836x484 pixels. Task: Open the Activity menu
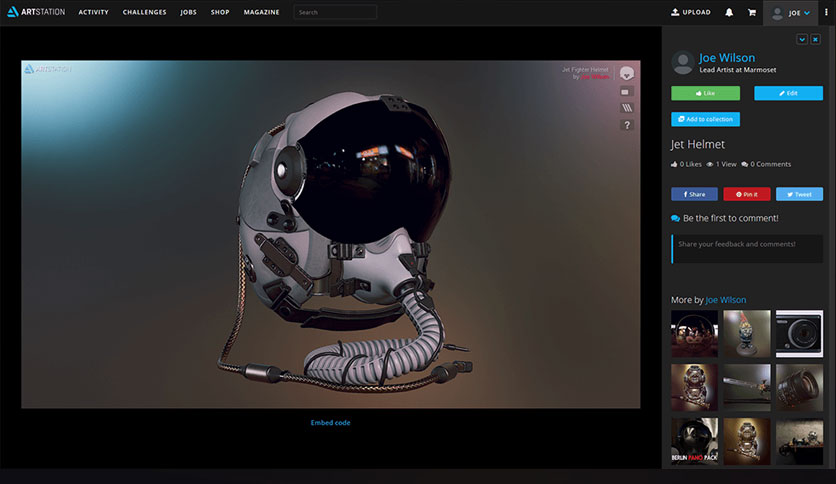click(93, 12)
